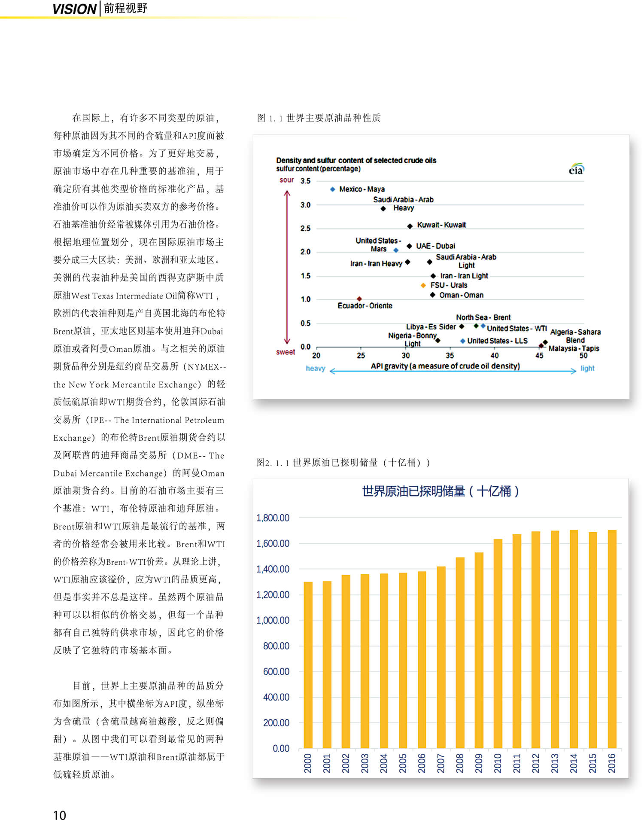Click the red sour-to-sweet vertical arrow
Screen dimensions: 644x820
click(287, 267)
